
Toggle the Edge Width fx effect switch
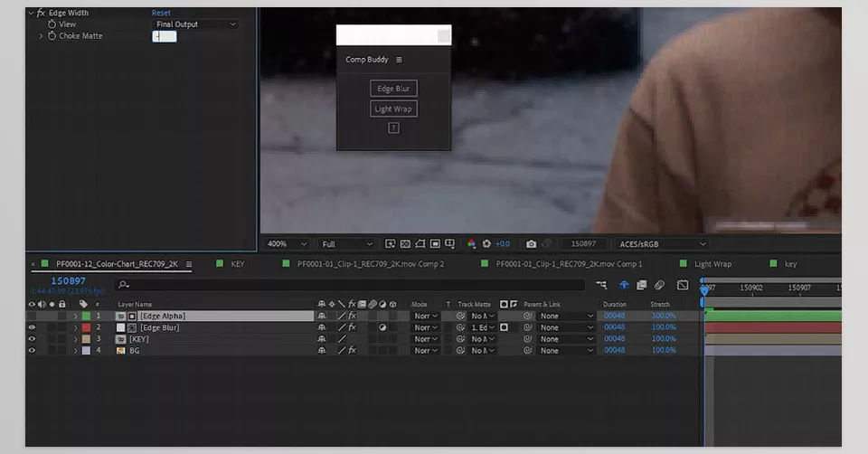tap(41, 13)
